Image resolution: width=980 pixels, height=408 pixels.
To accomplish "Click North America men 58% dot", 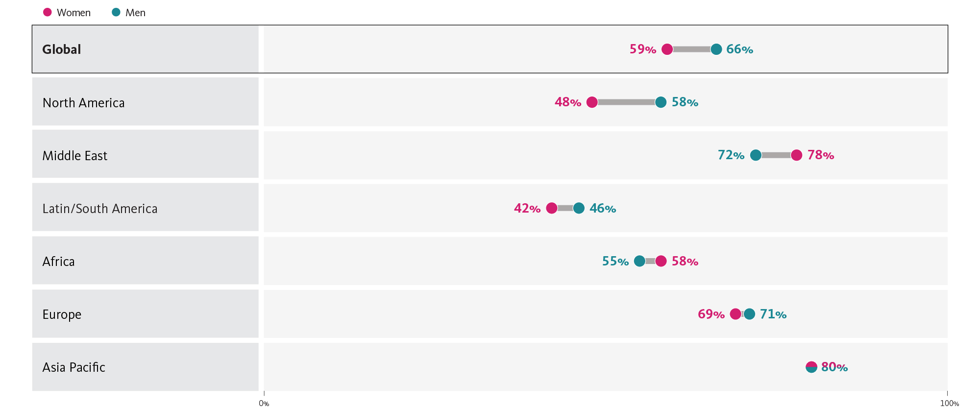I will tap(661, 102).
